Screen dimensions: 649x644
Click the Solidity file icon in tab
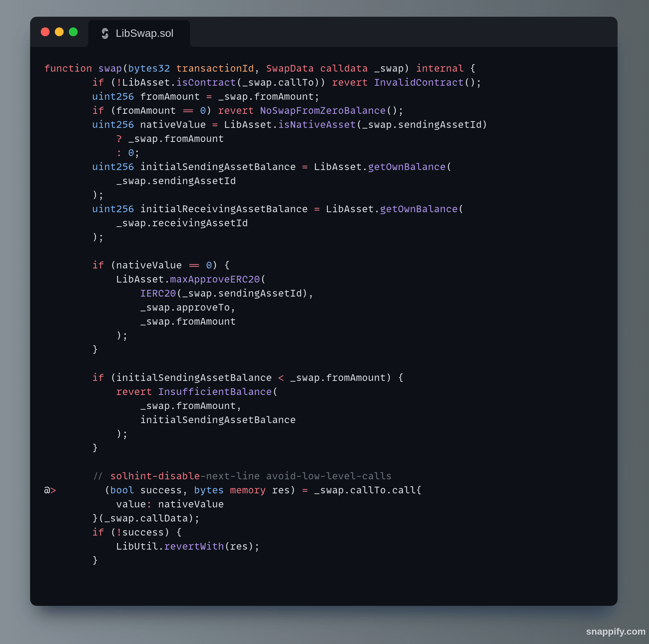tap(105, 33)
